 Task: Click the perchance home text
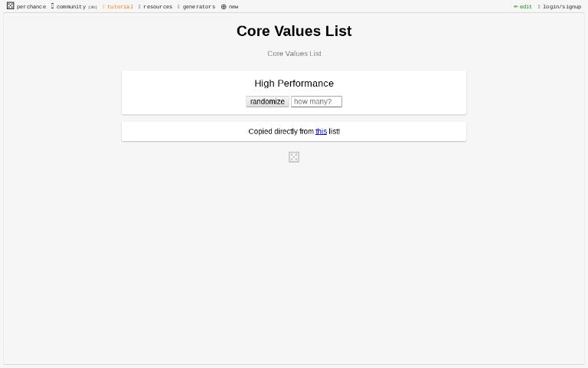pos(31,7)
